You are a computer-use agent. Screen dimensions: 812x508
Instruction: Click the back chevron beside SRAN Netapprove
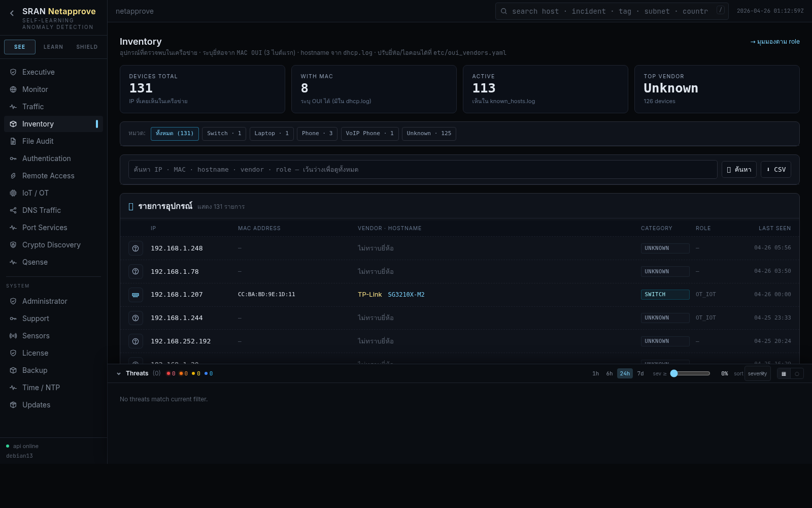[12, 14]
